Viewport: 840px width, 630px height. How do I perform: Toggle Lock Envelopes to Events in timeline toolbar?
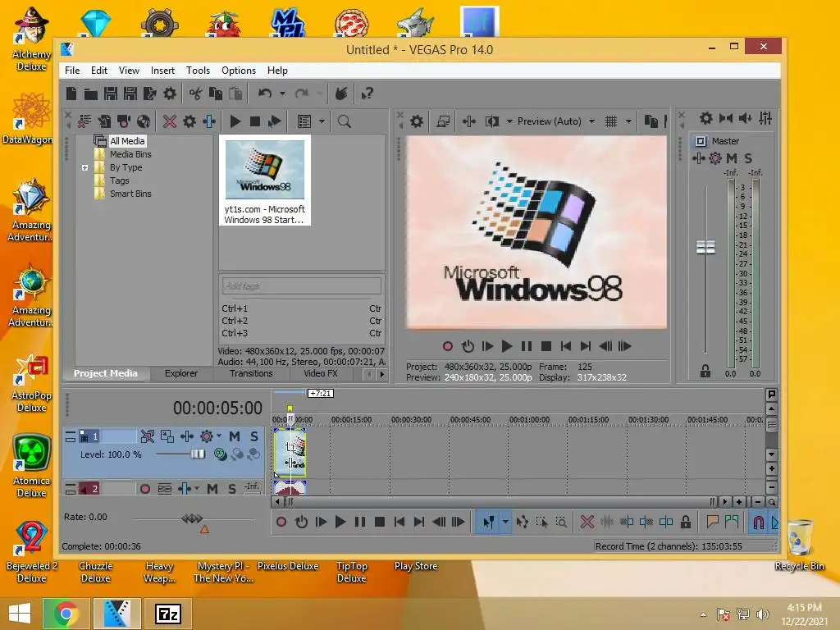pos(685,522)
